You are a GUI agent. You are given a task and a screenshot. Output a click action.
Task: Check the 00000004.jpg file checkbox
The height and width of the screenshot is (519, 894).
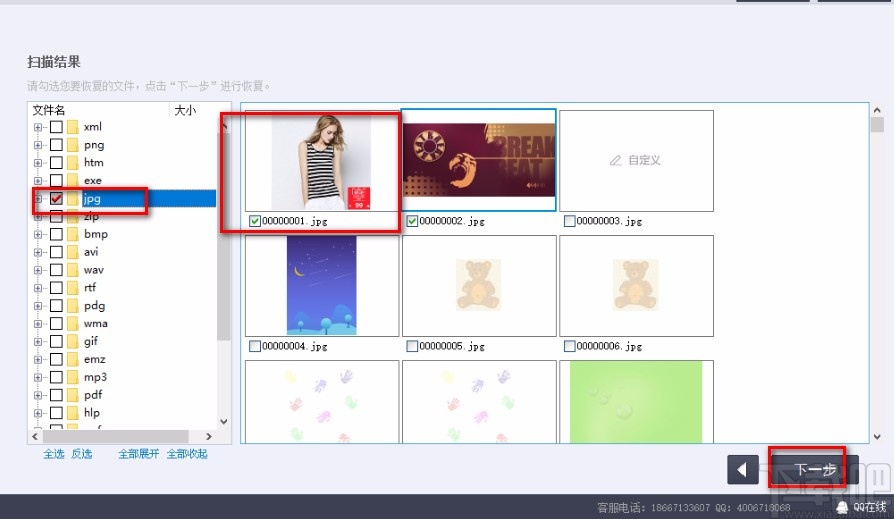click(x=255, y=346)
